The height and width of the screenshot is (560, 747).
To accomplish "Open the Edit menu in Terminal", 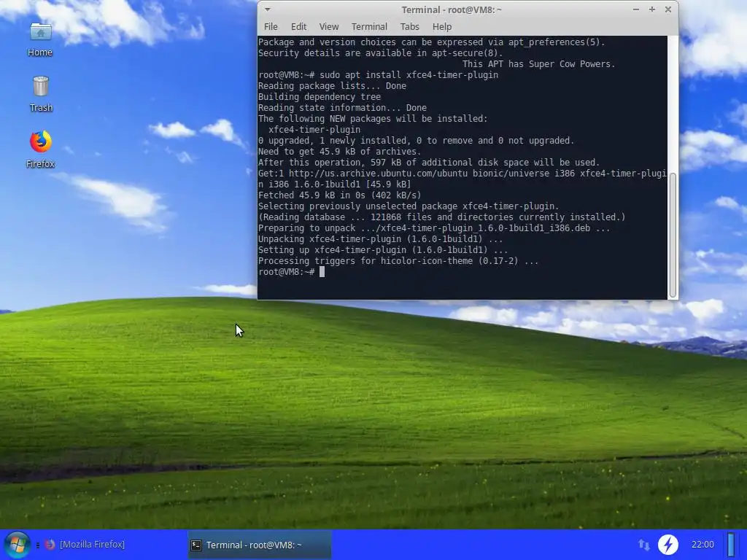I will (298, 27).
